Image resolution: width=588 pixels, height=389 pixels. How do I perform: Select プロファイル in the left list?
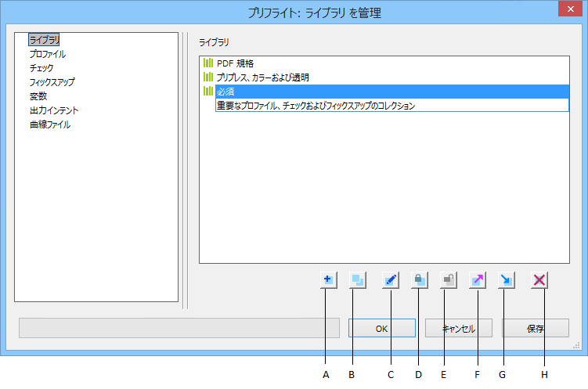pyautogui.click(x=48, y=54)
